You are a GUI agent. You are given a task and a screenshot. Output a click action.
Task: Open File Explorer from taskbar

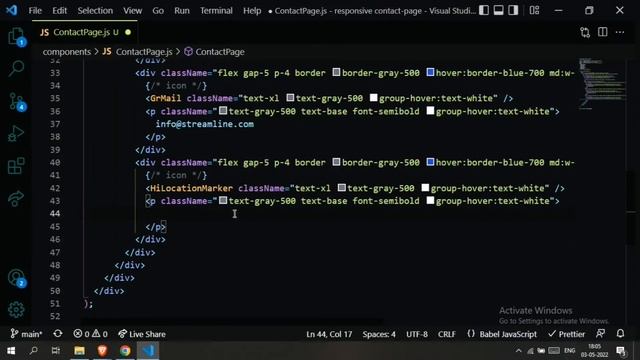click(x=79, y=351)
